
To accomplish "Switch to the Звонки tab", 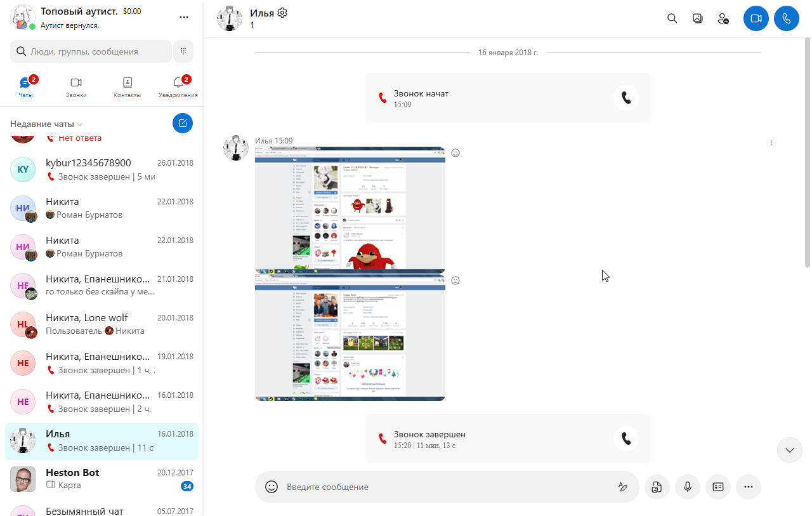I will 76,88.
